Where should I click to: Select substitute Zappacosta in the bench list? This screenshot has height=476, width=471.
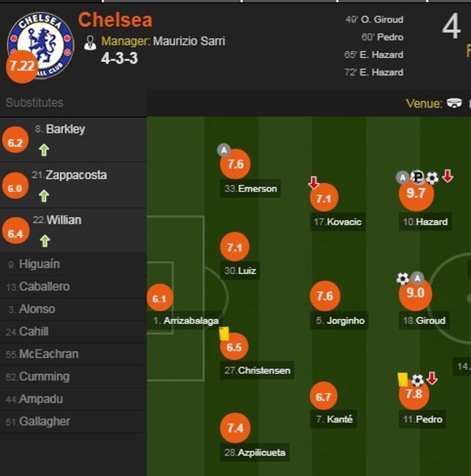pos(76,175)
